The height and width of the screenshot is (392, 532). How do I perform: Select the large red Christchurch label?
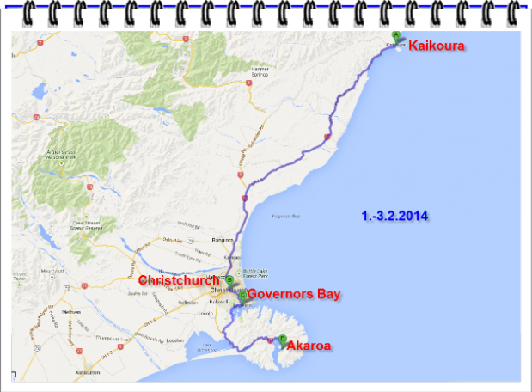179,280
